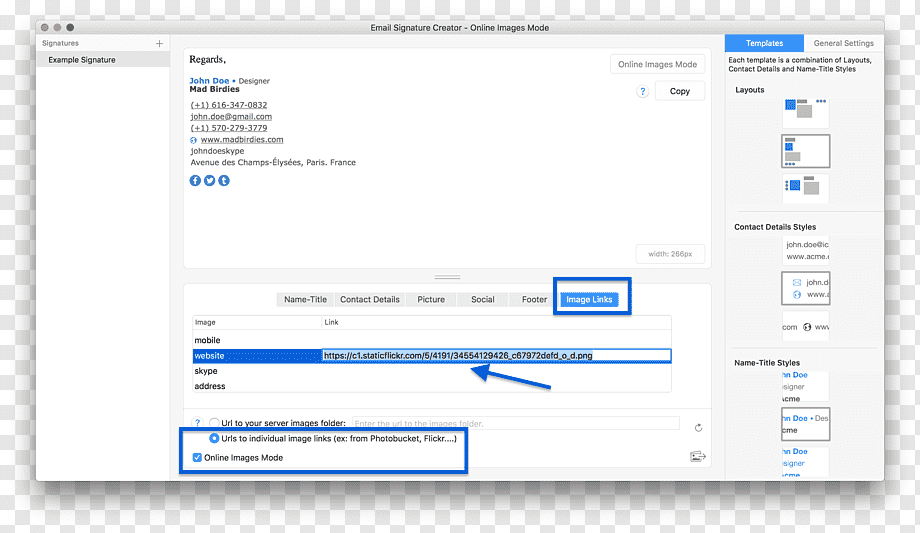Select 'Urls to individual image links' radio
This screenshot has height=533, width=920.
point(214,438)
